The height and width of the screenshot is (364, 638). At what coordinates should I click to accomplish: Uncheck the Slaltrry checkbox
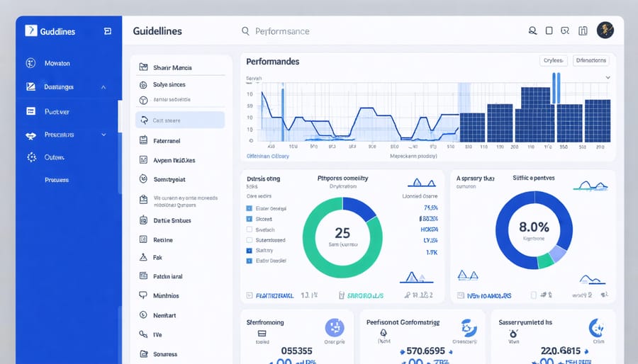tap(249, 251)
